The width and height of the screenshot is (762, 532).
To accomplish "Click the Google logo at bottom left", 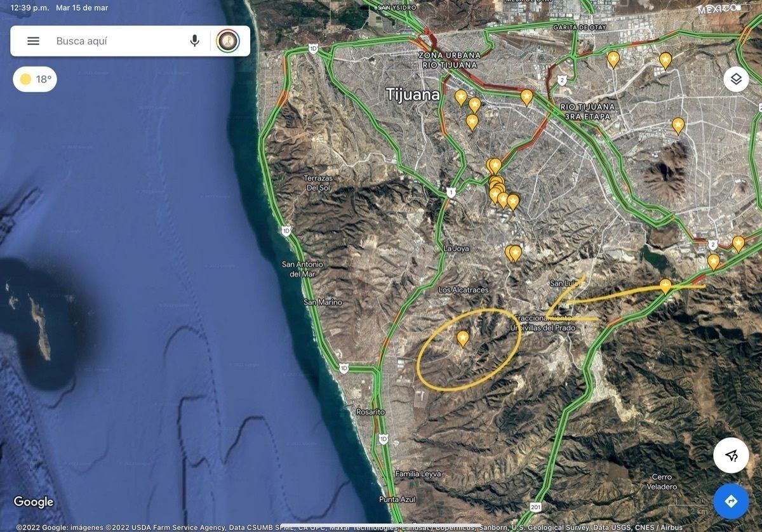I will pos(34,502).
